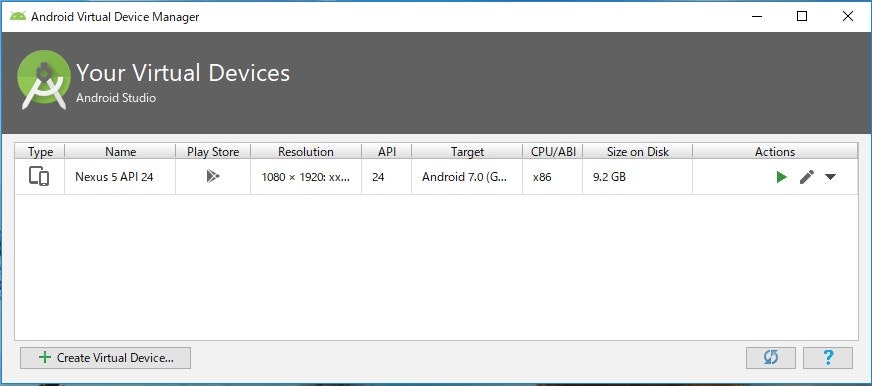Viewport: 872px width, 386px height.
Task: Click the Android Studio logo in header
Action: point(44,80)
